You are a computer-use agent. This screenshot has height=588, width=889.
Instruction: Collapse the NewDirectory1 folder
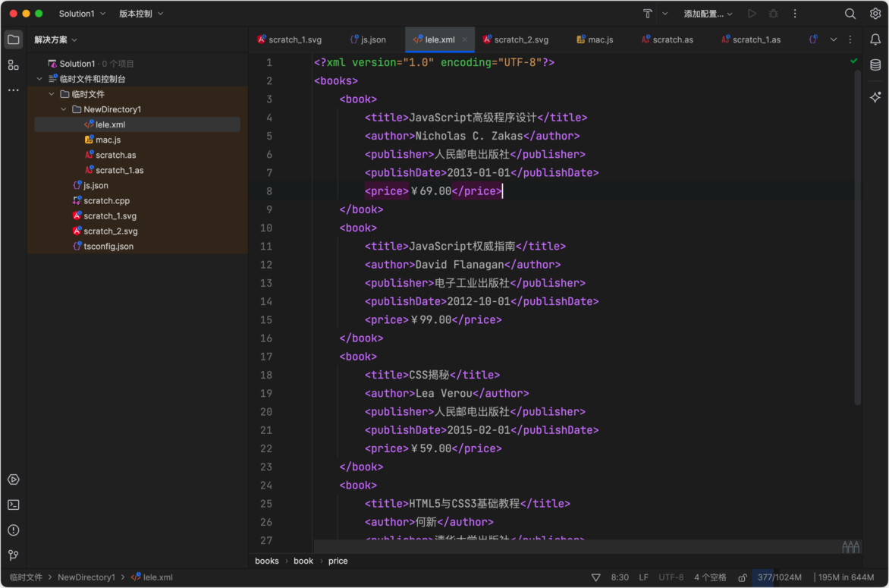pyautogui.click(x=64, y=109)
